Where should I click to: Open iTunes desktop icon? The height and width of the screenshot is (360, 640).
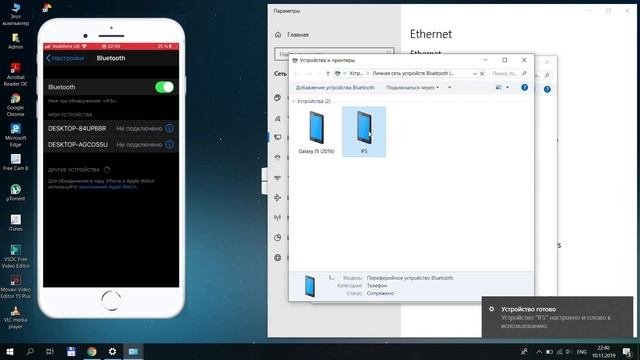[x=16, y=223]
